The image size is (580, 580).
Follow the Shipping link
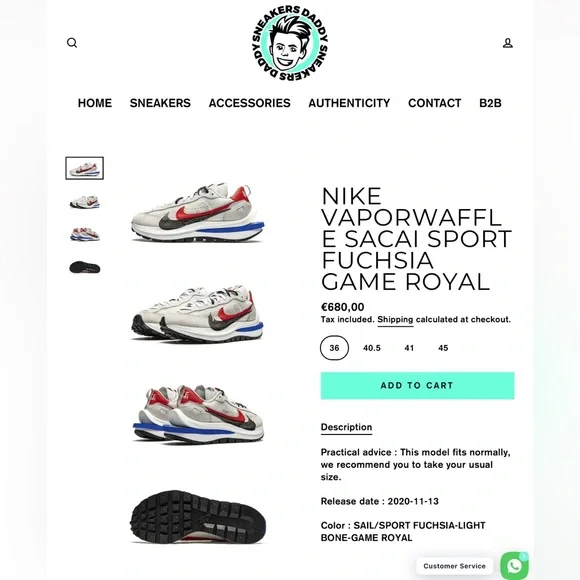coord(395,320)
